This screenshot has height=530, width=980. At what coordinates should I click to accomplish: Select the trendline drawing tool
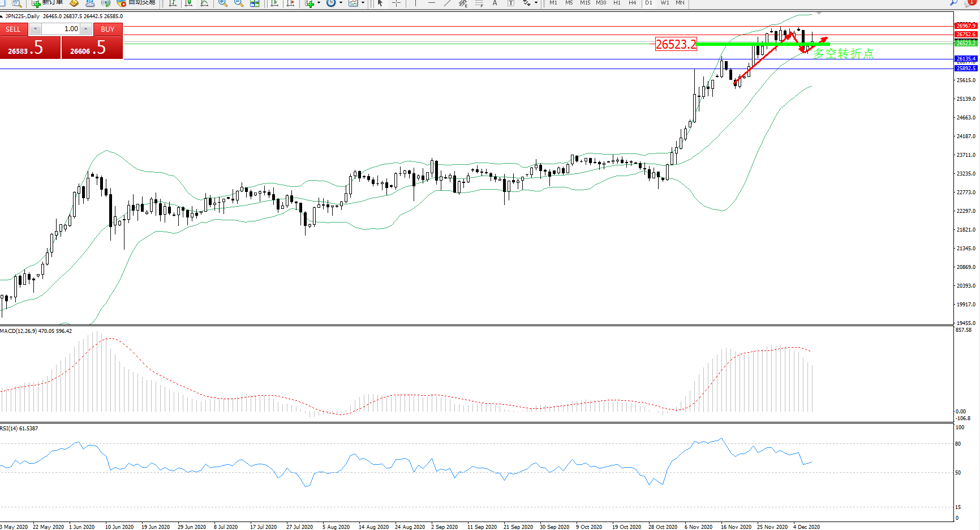point(447,3)
